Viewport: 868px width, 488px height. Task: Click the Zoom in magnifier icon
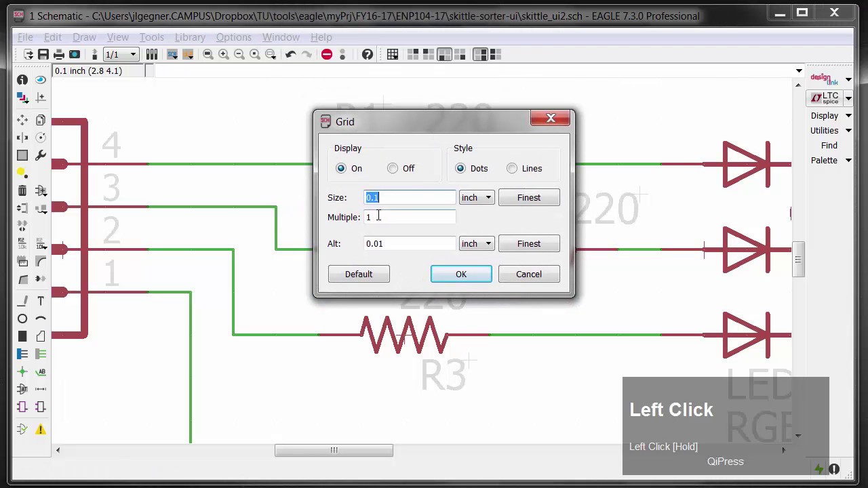pyautogui.click(x=224, y=54)
